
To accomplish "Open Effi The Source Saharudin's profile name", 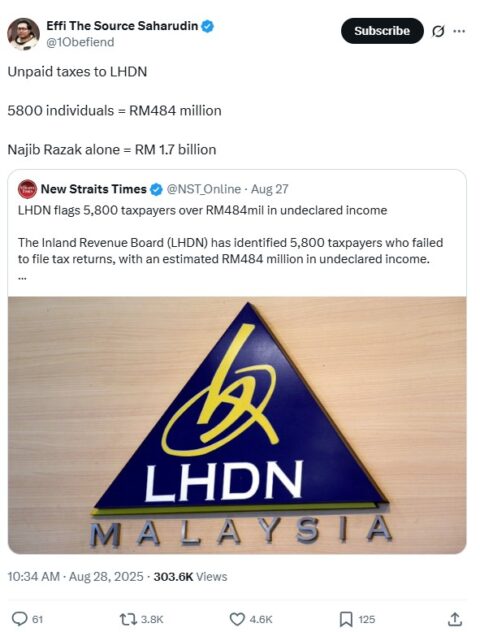I will pos(122,26).
